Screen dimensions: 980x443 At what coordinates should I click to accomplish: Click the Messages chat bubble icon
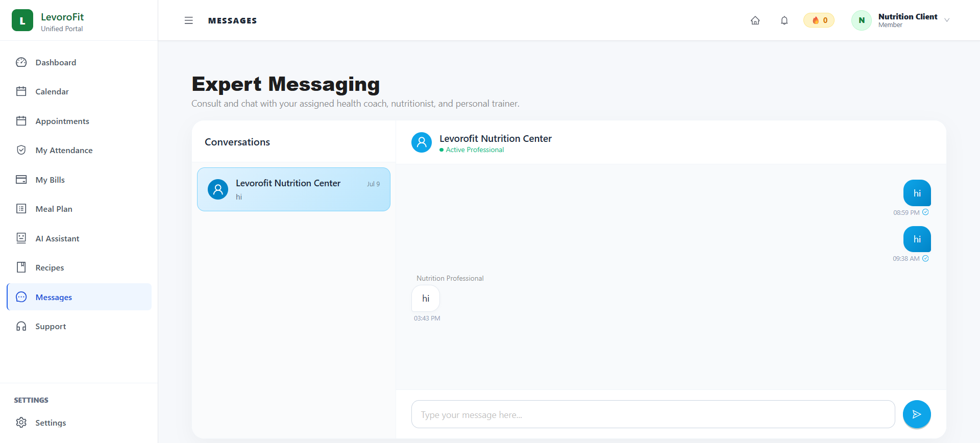click(21, 297)
